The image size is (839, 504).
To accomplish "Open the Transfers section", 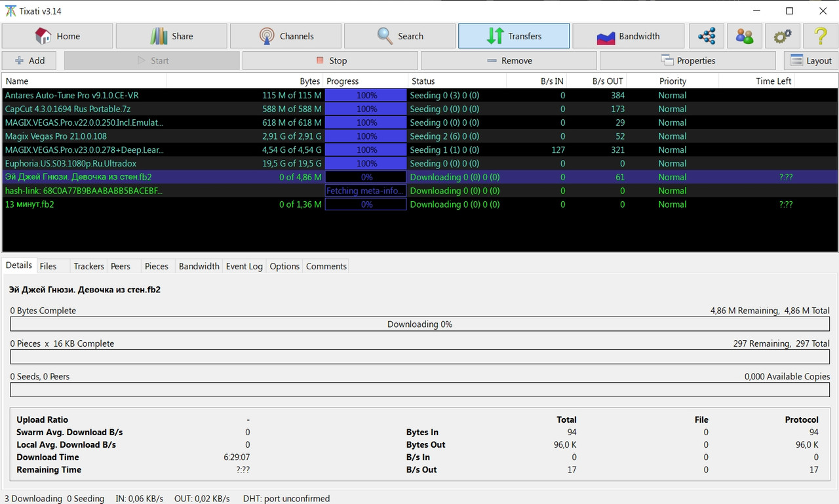I will point(513,36).
